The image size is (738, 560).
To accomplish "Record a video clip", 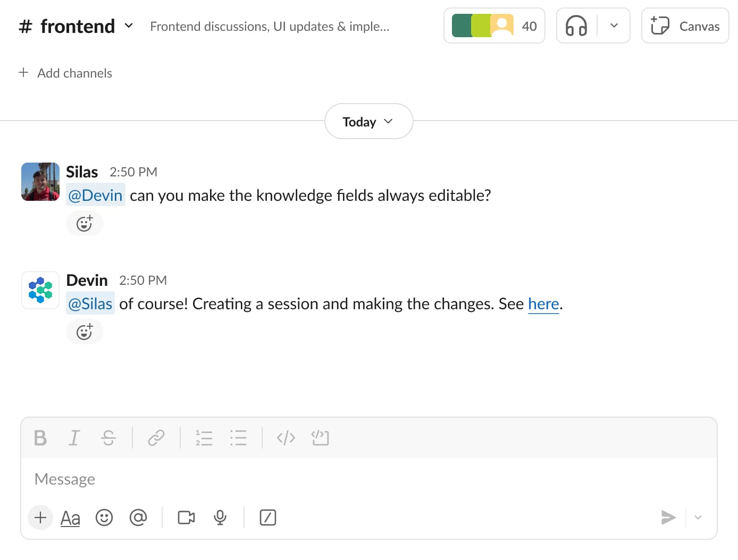I will (185, 517).
